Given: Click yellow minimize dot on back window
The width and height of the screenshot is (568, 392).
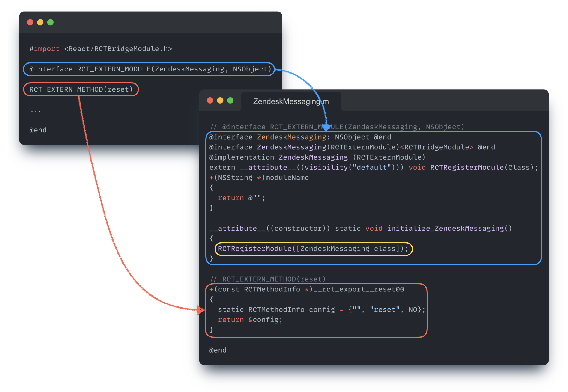Looking at the screenshot, I should pyautogui.click(x=40, y=22).
